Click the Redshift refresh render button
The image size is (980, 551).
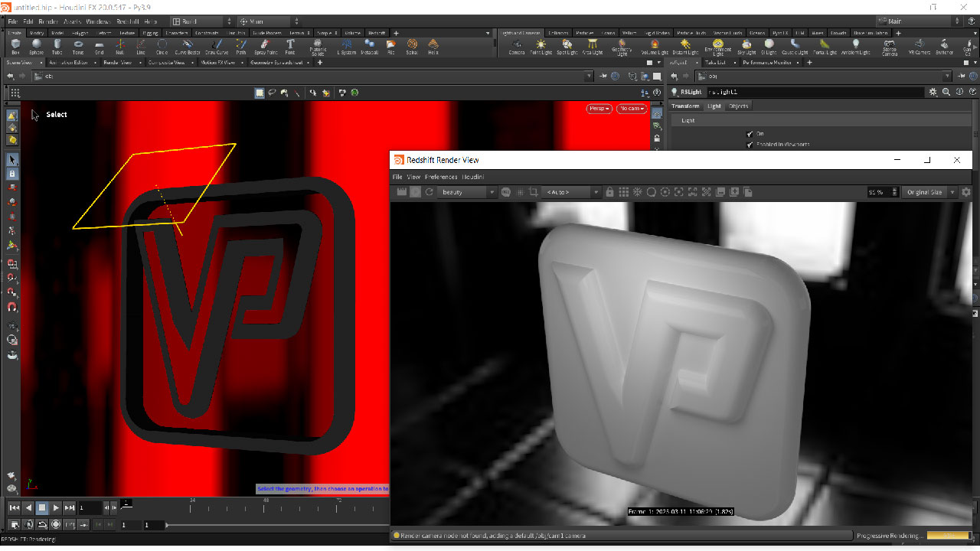(430, 192)
